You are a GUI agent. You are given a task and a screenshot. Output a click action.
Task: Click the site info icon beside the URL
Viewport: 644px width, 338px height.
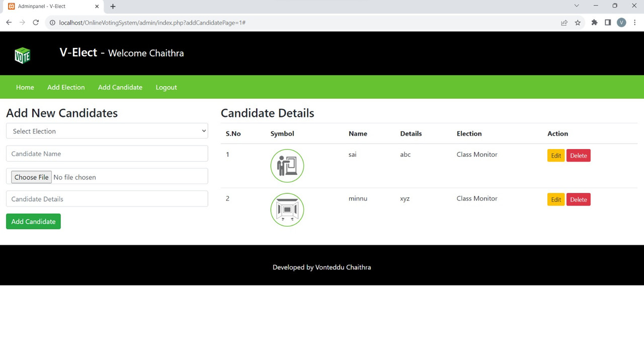[x=52, y=23]
